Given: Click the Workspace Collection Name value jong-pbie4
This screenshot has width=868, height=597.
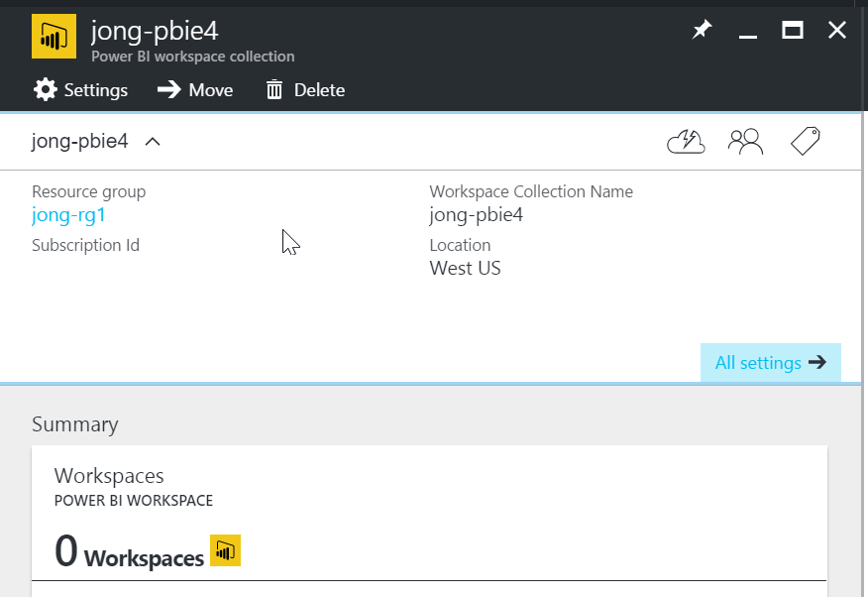Looking at the screenshot, I should (481, 214).
